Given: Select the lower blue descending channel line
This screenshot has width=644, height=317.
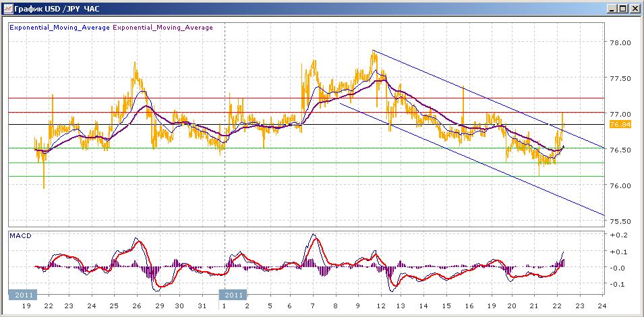Looking at the screenshot, I should tap(472, 160).
